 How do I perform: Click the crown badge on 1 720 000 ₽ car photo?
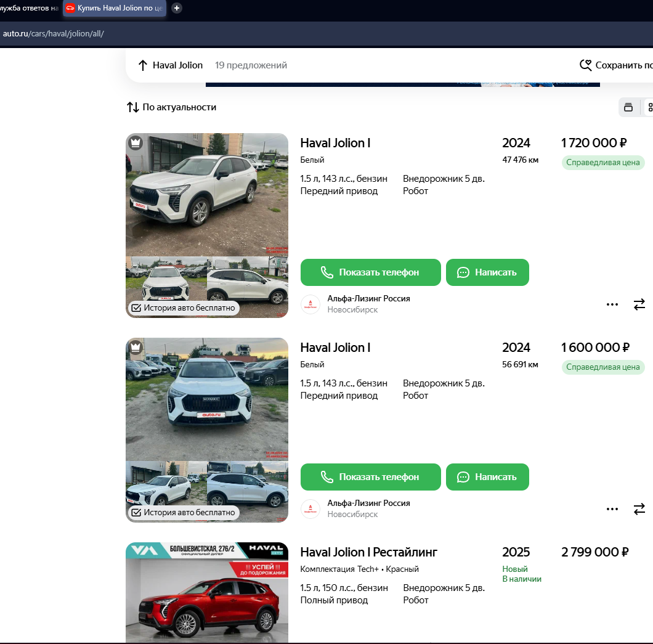(x=136, y=143)
